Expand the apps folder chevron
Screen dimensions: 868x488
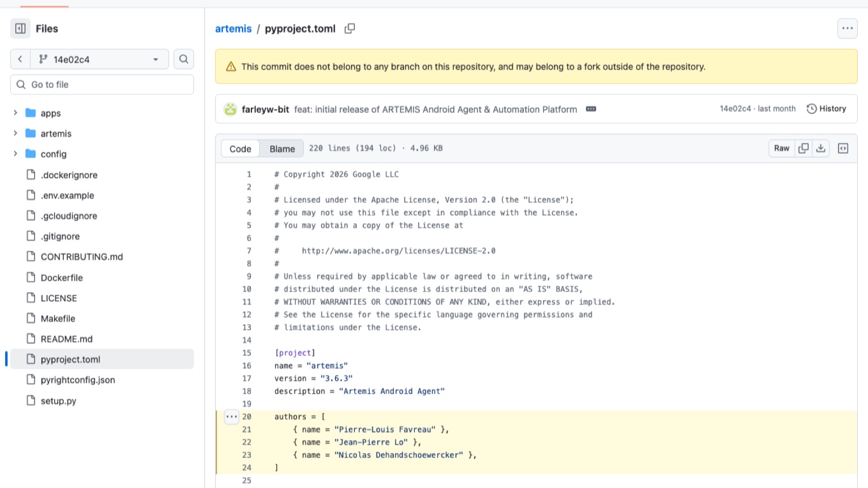click(15, 113)
